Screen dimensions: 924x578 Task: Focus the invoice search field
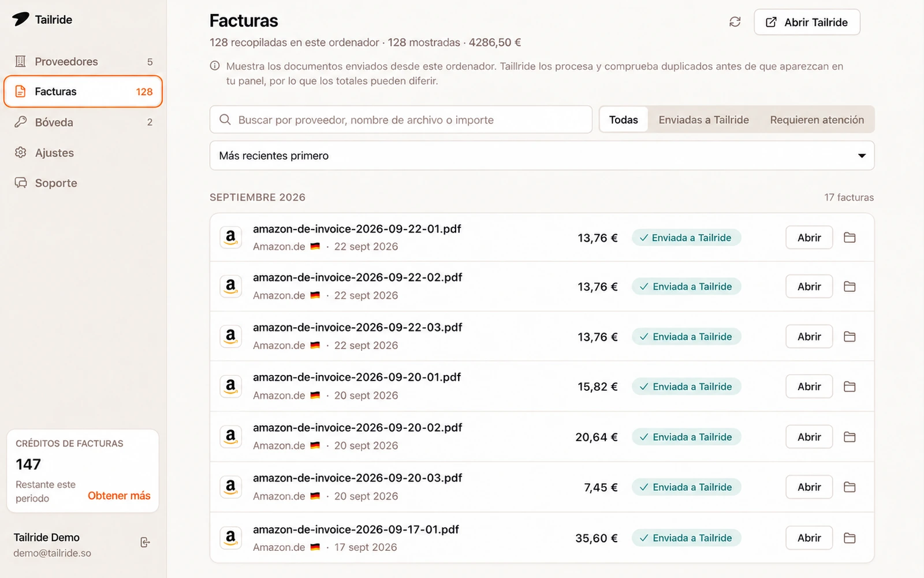tap(401, 120)
